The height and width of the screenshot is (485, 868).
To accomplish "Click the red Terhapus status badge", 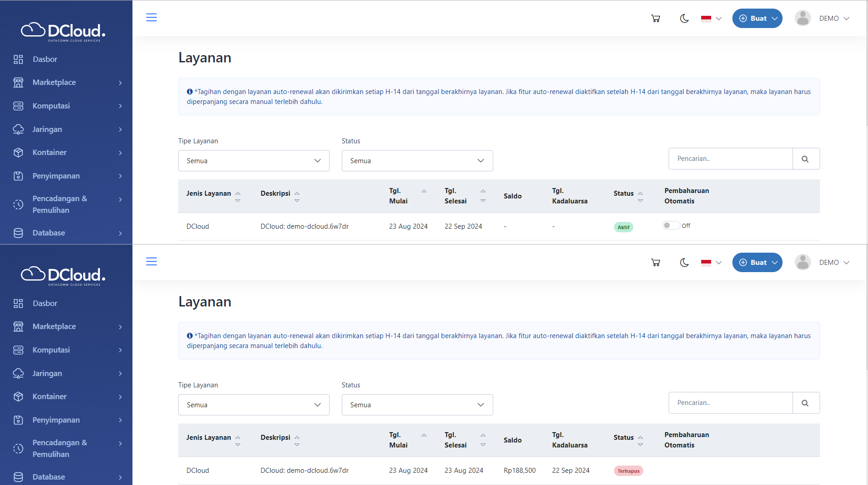I will point(628,471).
